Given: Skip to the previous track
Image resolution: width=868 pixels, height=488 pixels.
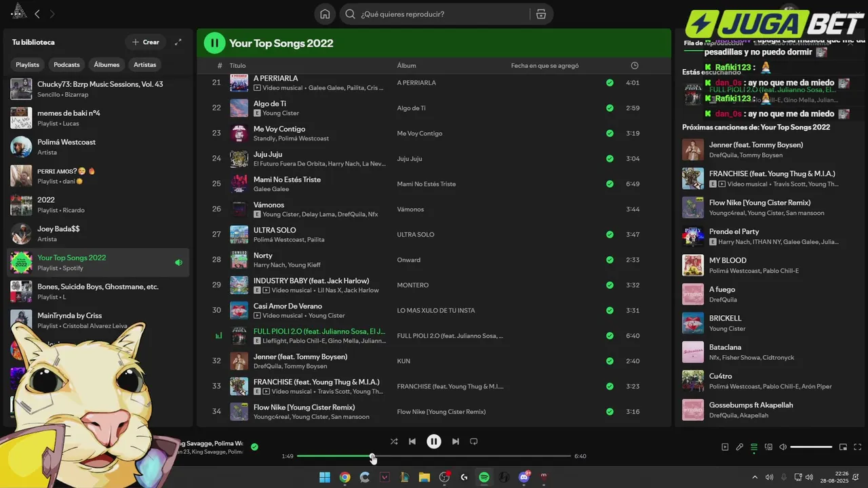Looking at the screenshot, I should tap(412, 441).
